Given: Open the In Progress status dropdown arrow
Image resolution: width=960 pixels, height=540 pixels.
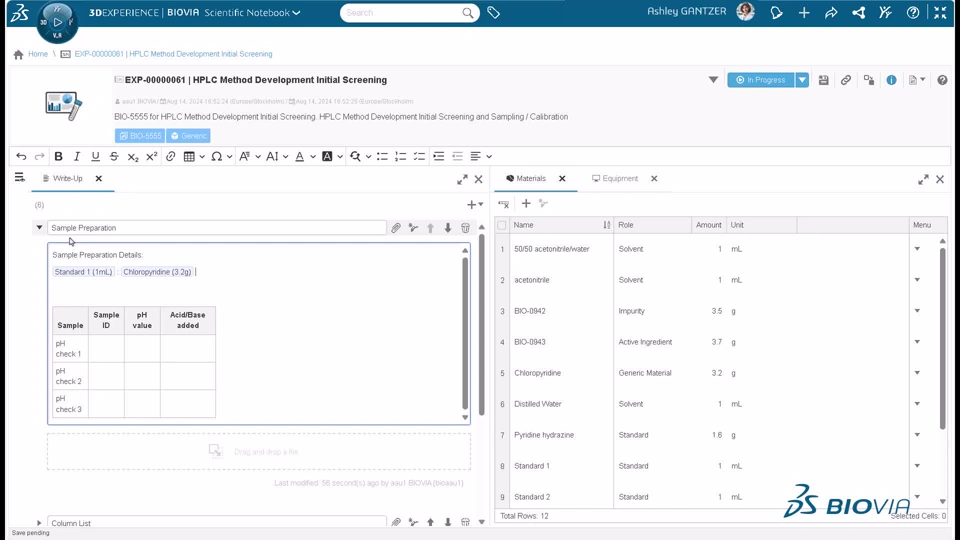Looking at the screenshot, I should [802, 80].
